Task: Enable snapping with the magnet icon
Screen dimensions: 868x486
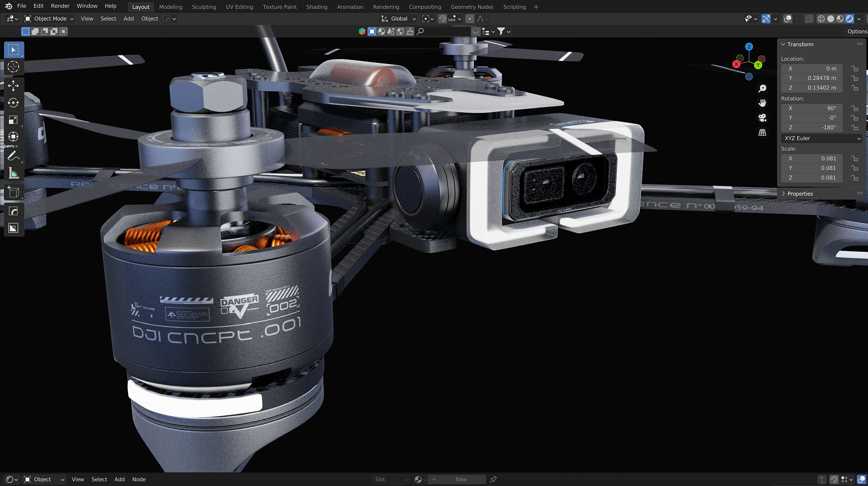Action: [442, 19]
